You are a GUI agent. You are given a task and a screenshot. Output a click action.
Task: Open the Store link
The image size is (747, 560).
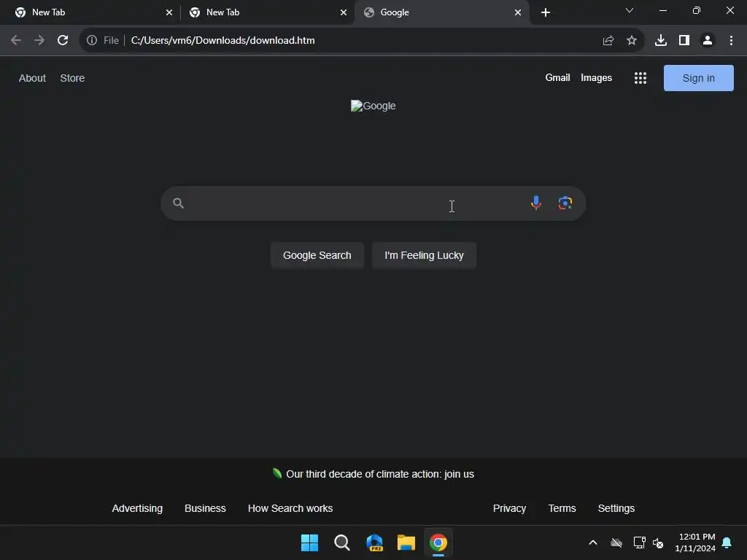point(72,78)
